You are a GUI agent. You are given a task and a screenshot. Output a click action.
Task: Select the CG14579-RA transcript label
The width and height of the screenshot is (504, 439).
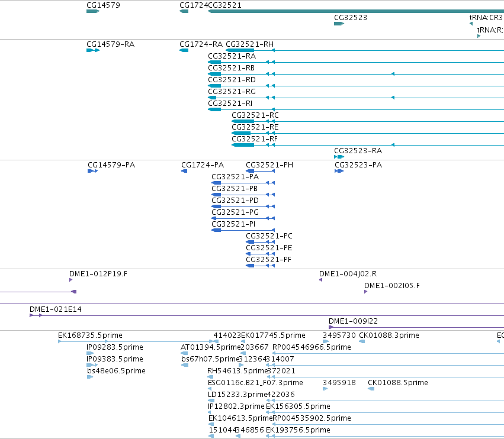click(110, 44)
